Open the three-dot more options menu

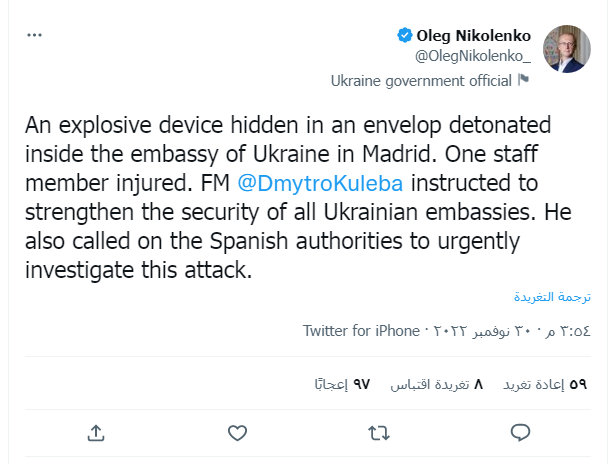coord(36,35)
